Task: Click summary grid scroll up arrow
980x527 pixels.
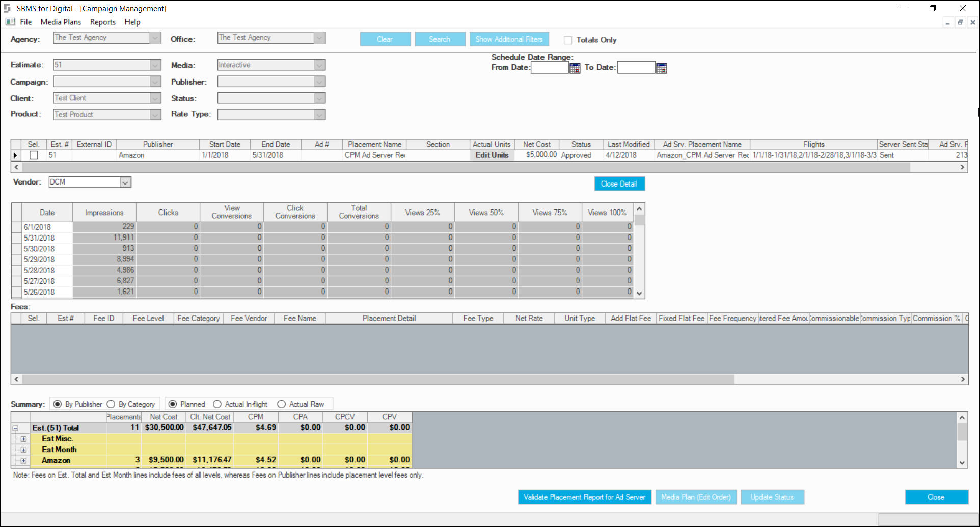Action: point(962,418)
